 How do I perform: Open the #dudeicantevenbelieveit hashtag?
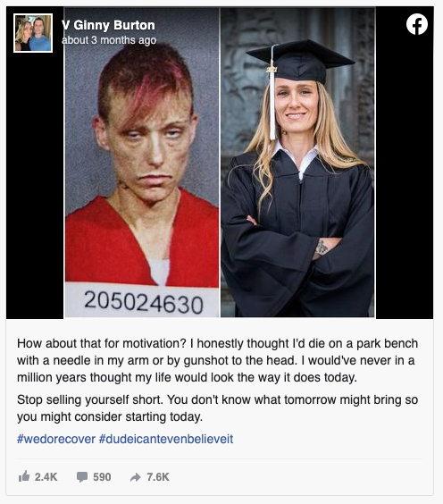[x=166, y=439]
